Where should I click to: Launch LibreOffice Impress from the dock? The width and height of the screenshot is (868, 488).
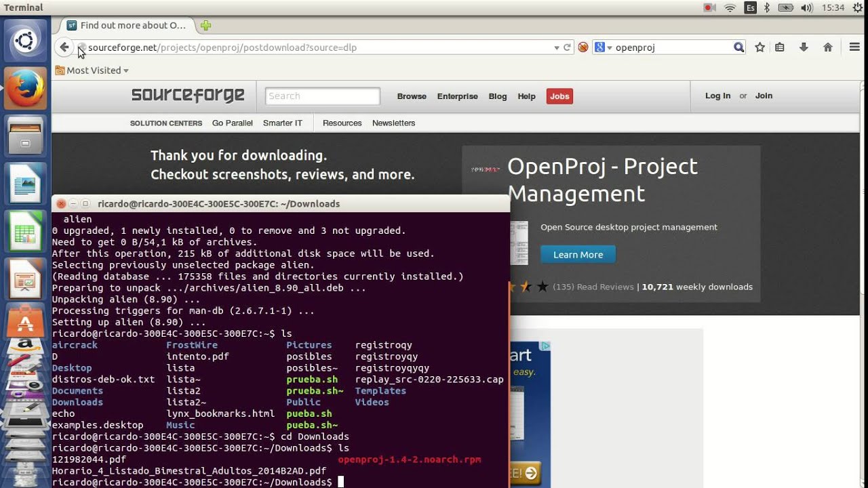tap(25, 279)
